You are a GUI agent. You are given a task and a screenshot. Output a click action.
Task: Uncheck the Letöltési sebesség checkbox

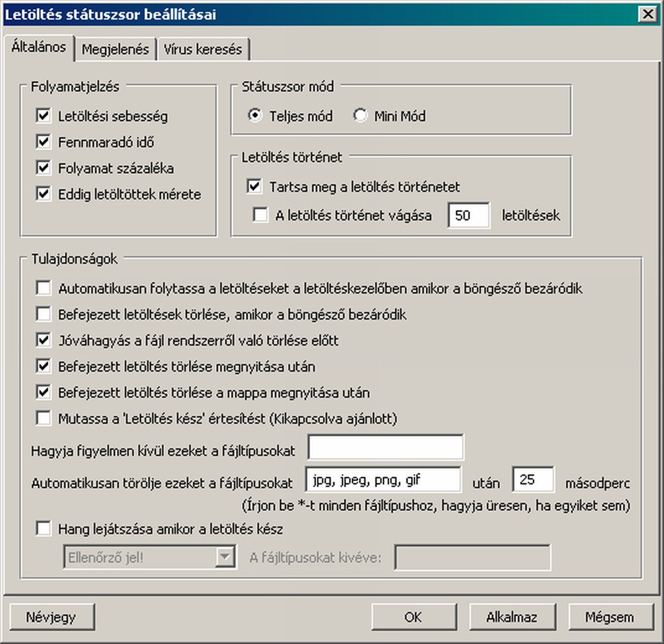[43, 116]
